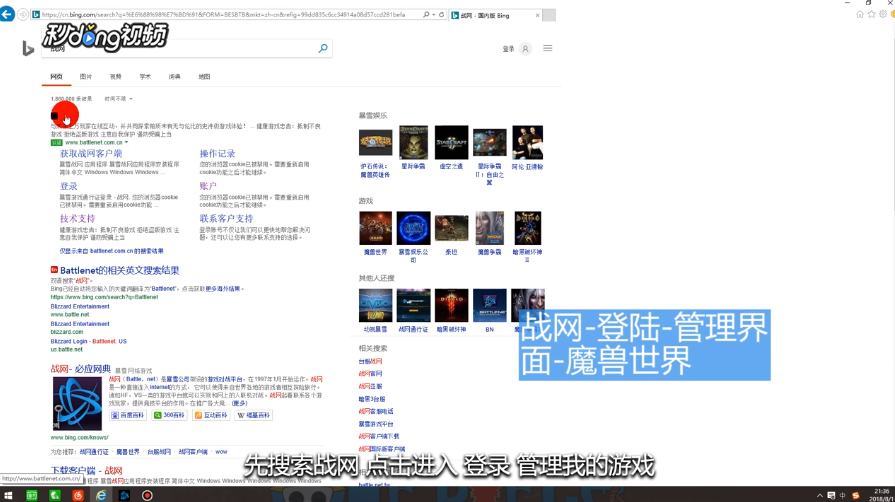Click the red screen recorder taskbar icon
The image size is (895, 502).
click(x=147, y=495)
